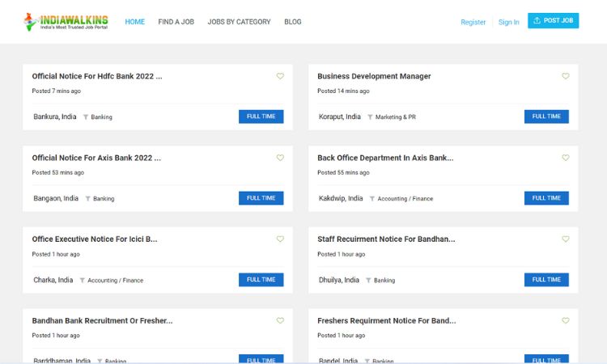Click FULL TIME button in Kakdwip card
Image resolution: width=607 pixels, height=364 pixels.
[546, 198]
